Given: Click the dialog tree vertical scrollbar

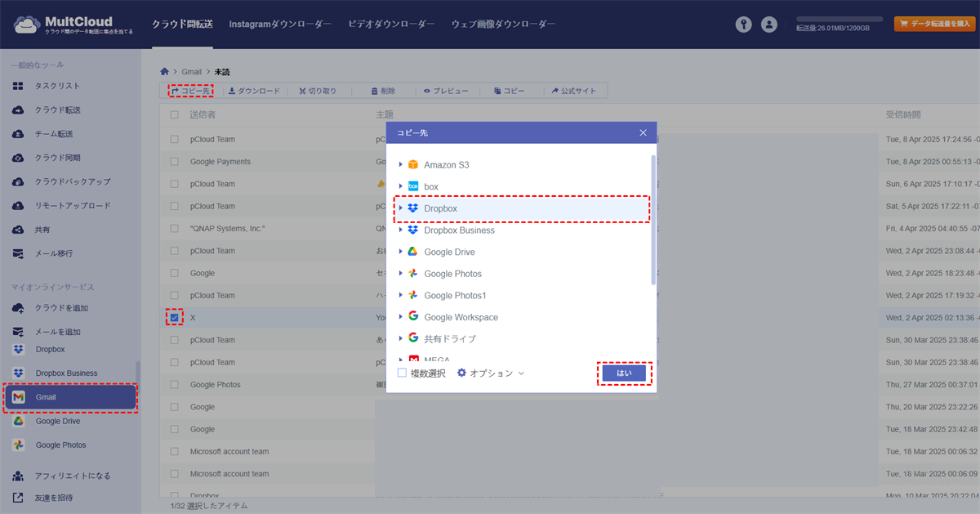Looking at the screenshot, I should point(652,219).
